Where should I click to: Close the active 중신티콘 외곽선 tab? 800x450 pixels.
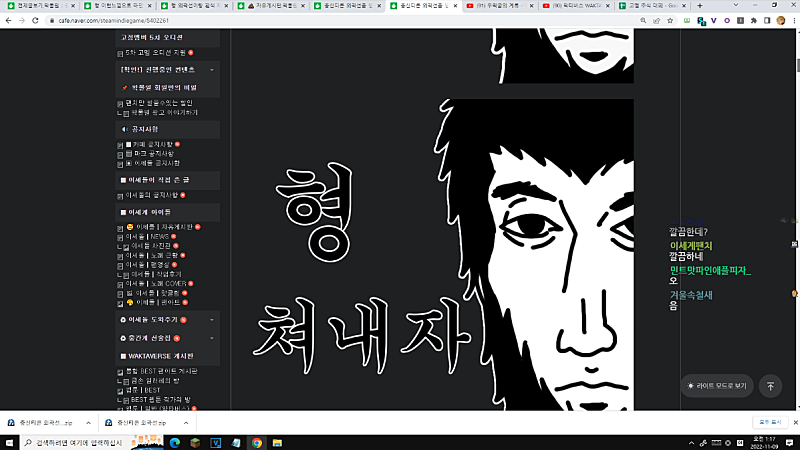[x=455, y=6]
